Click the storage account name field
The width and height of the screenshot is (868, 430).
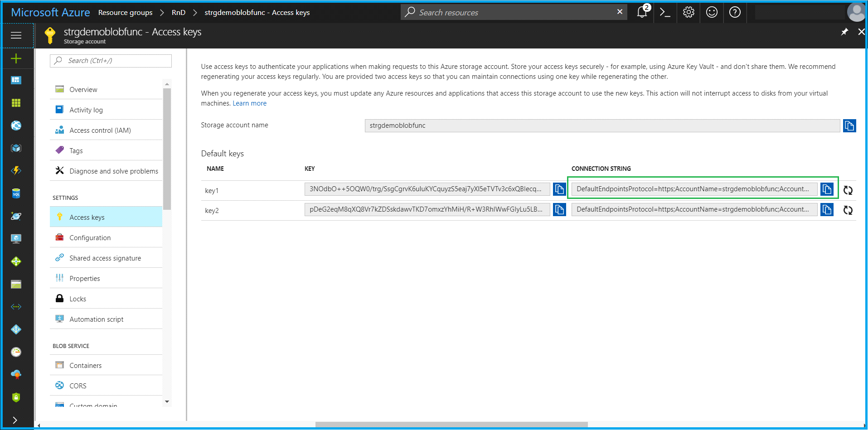point(602,126)
